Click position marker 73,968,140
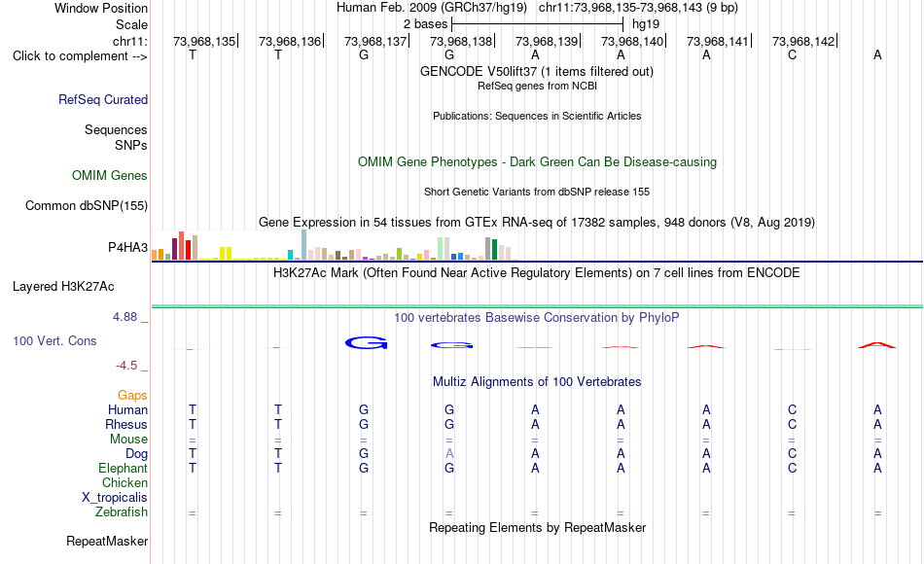This screenshot has width=924, height=564. pos(631,41)
